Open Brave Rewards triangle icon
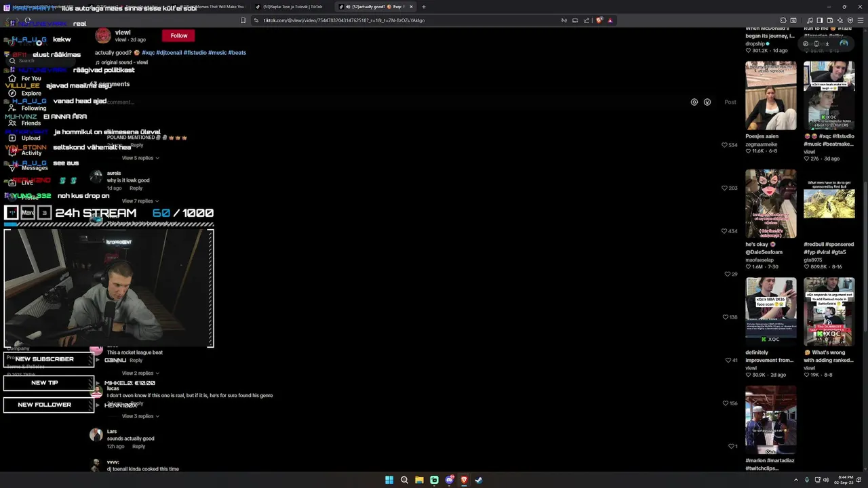Screen dimensions: 868x488 610,20
